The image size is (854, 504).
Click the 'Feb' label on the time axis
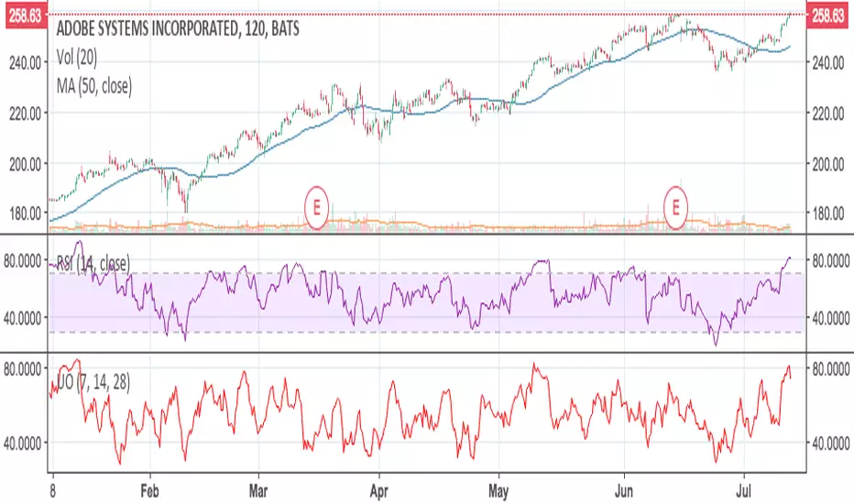click(149, 491)
